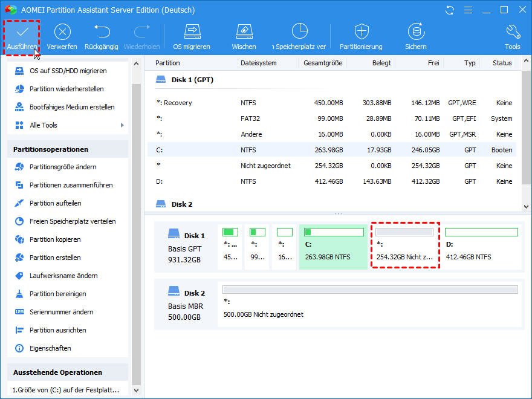
Task: Choose Partitionen zusammenführen operation
Action: 71,185
